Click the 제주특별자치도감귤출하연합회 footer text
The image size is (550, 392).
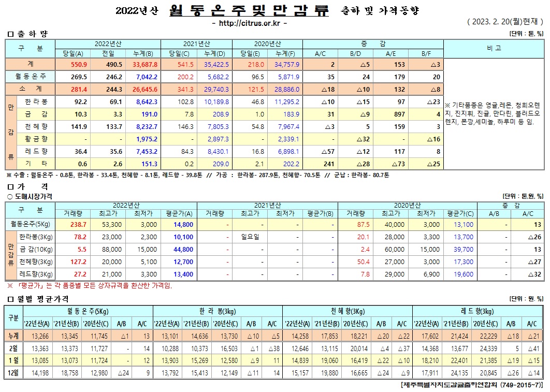pos(471,385)
